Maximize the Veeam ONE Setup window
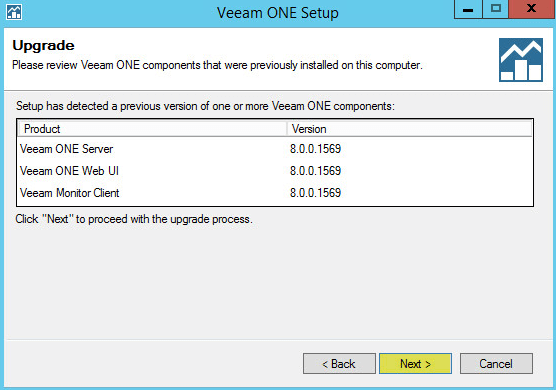 point(495,9)
